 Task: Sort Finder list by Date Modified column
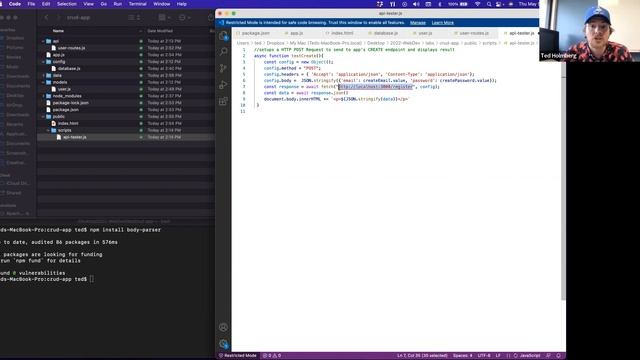click(160, 31)
